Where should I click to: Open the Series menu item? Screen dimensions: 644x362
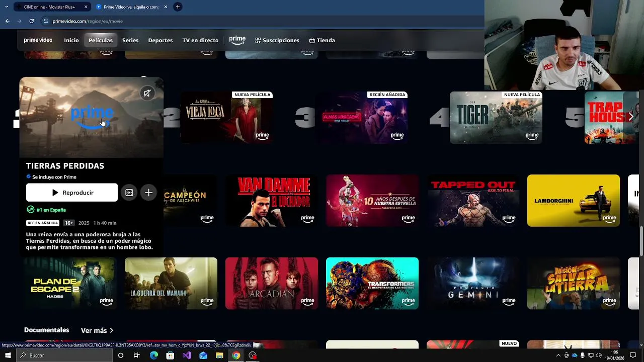coord(130,40)
